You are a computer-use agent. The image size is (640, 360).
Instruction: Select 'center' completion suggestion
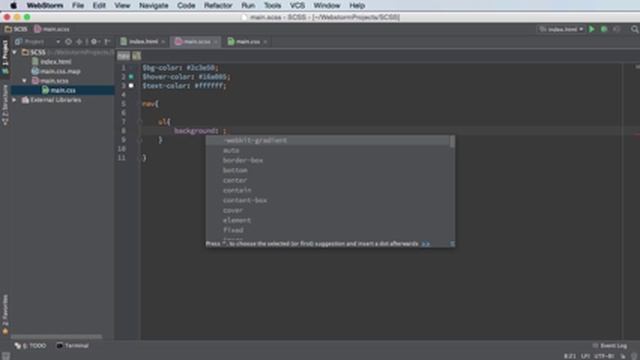click(x=328, y=180)
